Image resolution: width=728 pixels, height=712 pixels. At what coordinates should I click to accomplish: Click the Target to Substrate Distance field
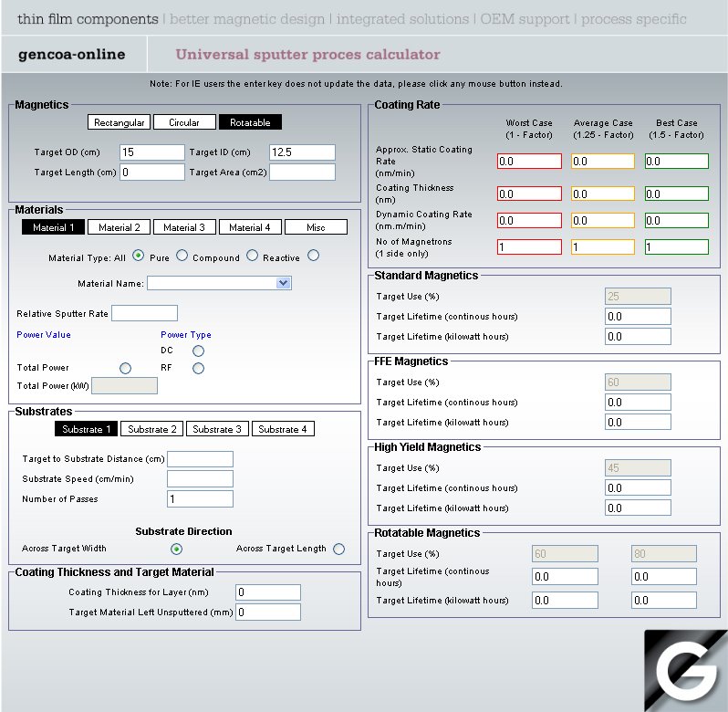(x=200, y=459)
